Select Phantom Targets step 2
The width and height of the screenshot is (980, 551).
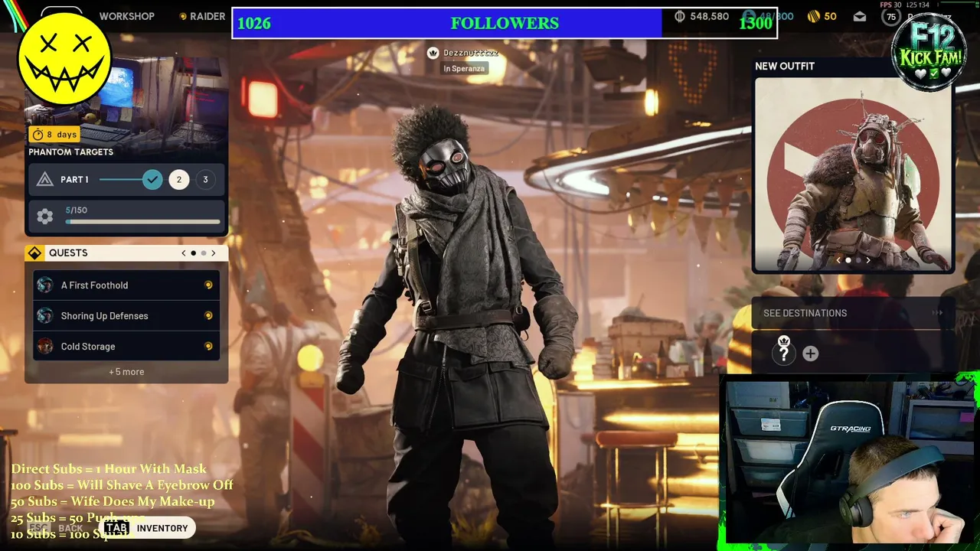[x=179, y=180]
